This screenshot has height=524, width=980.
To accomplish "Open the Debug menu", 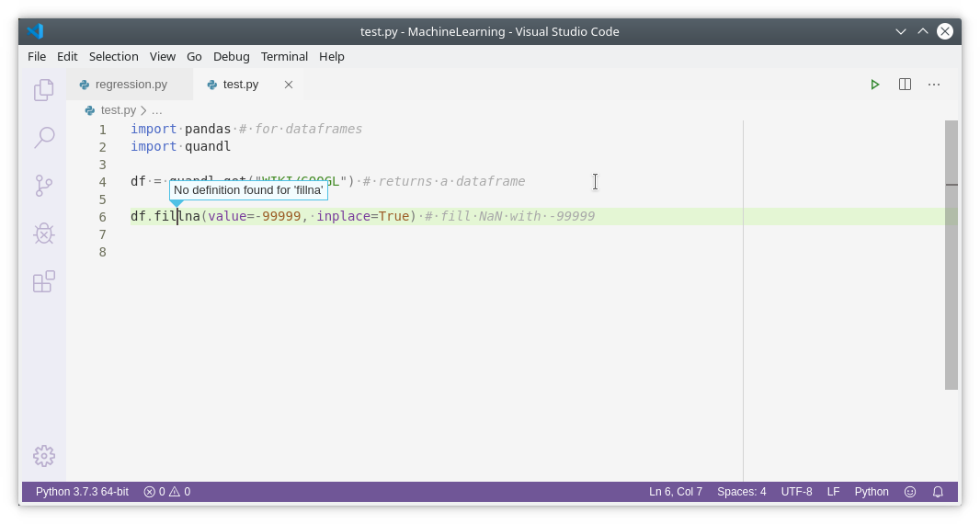I will tap(232, 56).
